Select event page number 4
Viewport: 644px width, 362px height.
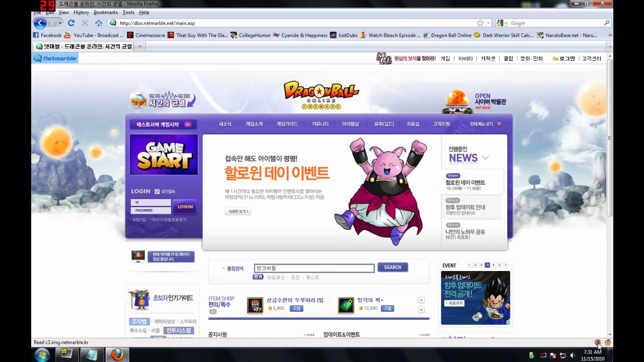487,265
